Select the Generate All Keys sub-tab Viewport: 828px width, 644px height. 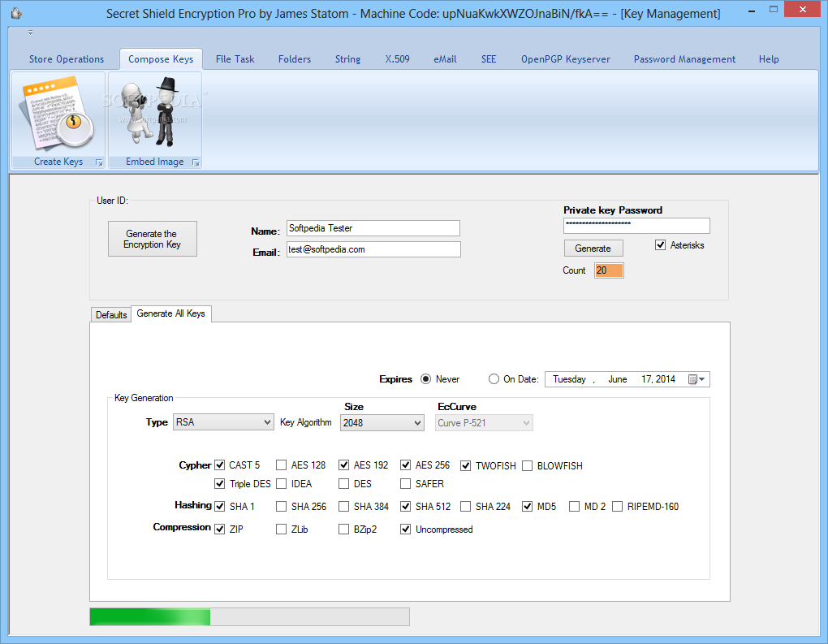coord(171,313)
